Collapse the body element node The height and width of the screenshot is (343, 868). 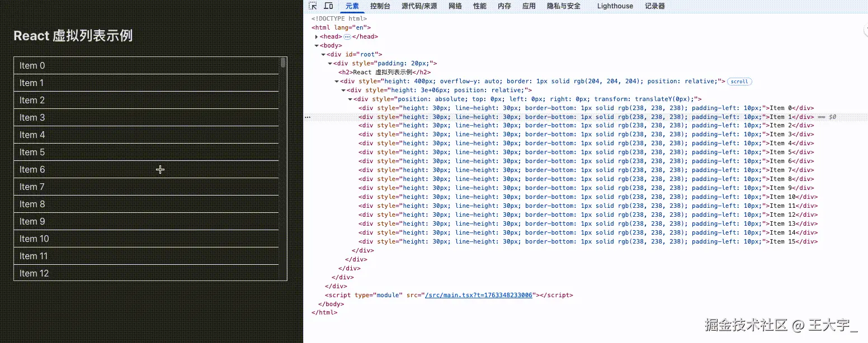[317, 46]
